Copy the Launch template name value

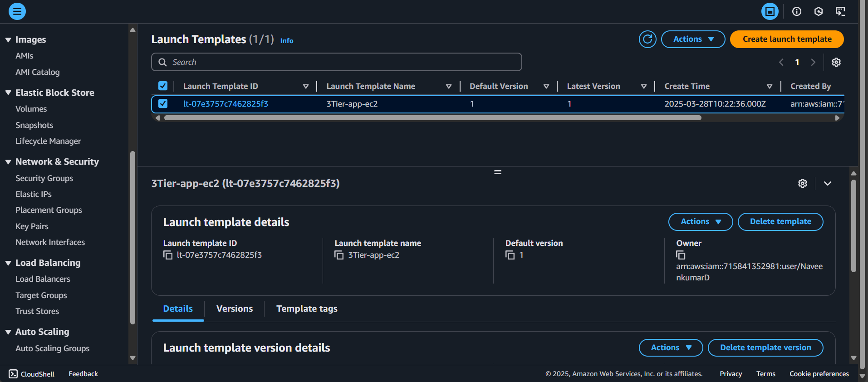click(339, 255)
